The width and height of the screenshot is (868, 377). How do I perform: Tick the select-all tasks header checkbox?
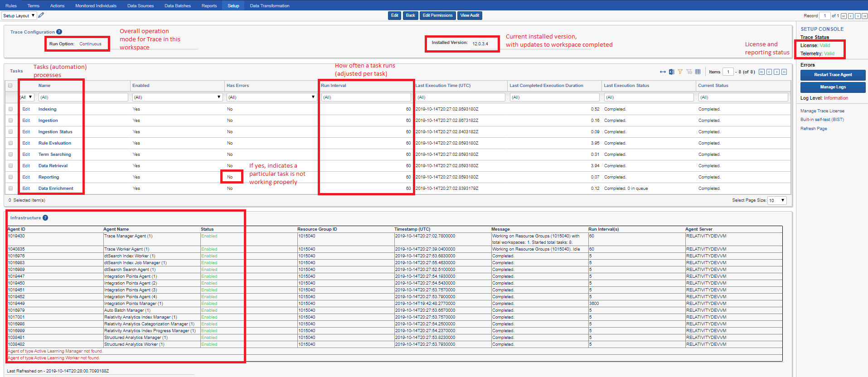pos(10,86)
